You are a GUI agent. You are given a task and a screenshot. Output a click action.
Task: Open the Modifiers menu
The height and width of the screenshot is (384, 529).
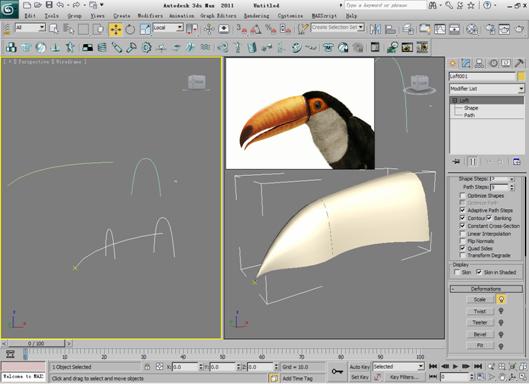[150, 16]
